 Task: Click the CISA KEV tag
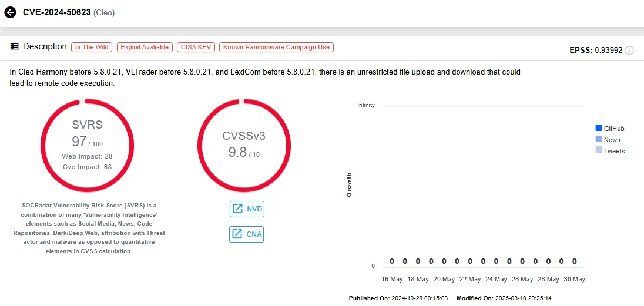196,47
